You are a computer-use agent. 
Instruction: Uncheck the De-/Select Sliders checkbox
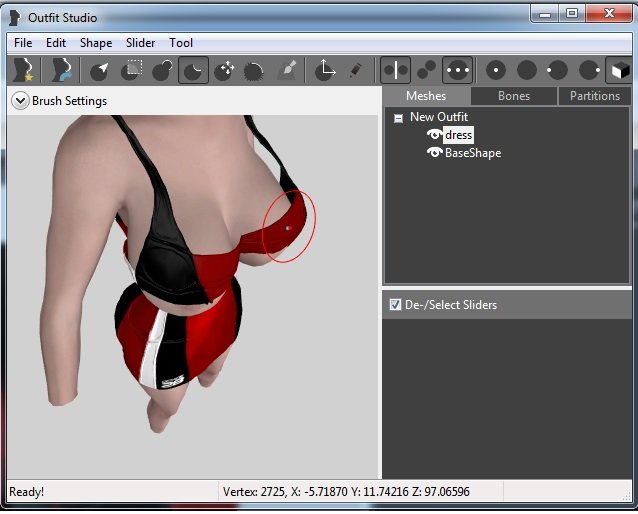click(x=395, y=305)
